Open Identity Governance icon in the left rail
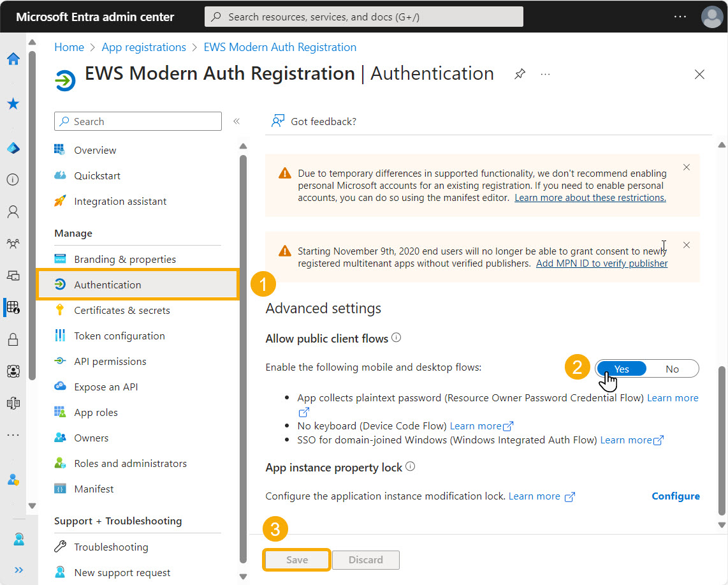 (13, 371)
